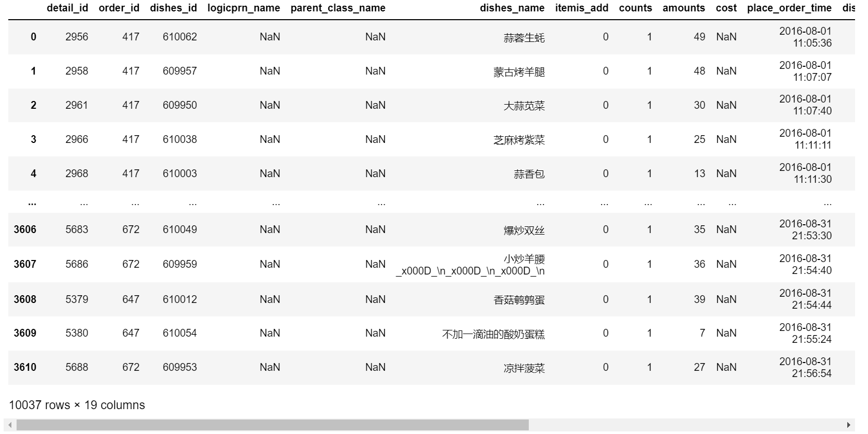Click row index 3608
The height and width of the screenshot is (434, 868).
coord(25,299)
